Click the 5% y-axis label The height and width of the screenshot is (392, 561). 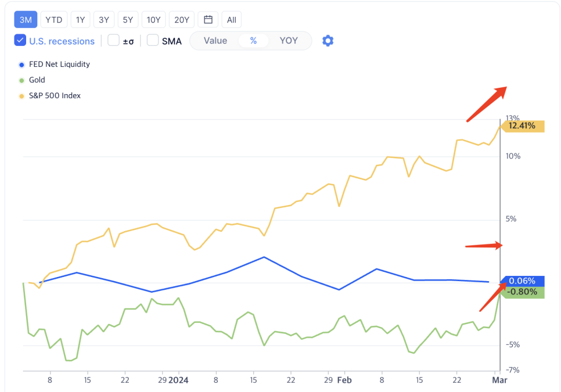(x=511, y=219)
